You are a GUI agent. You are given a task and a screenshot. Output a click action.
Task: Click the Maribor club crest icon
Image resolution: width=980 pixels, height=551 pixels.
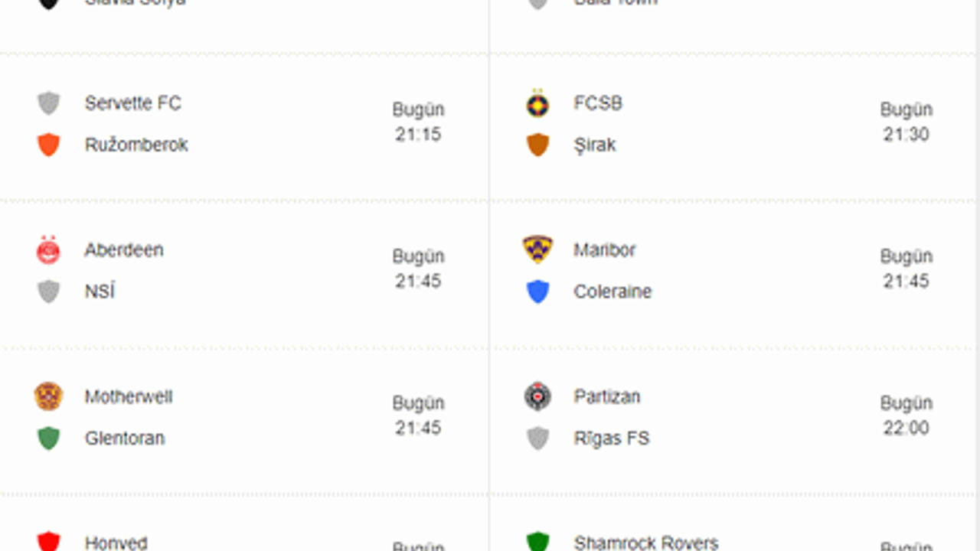coord(537,249)
